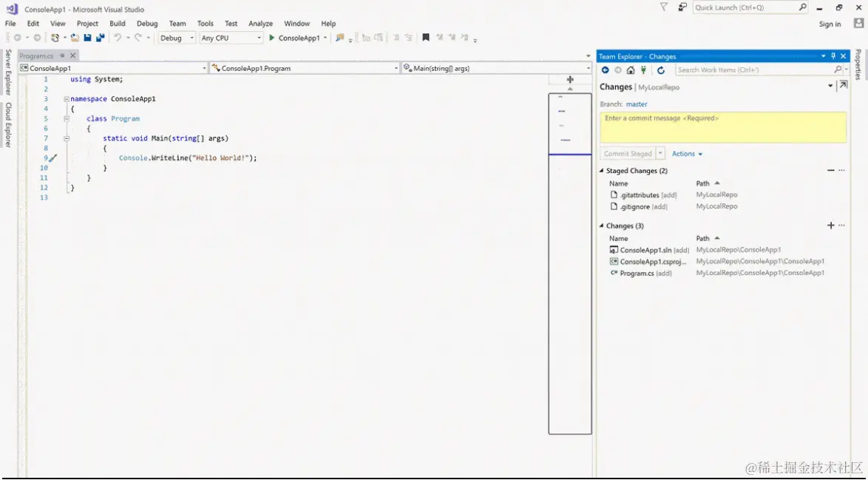Refresh Team Explorer with the refresh icon

click(x=661, y=70)
